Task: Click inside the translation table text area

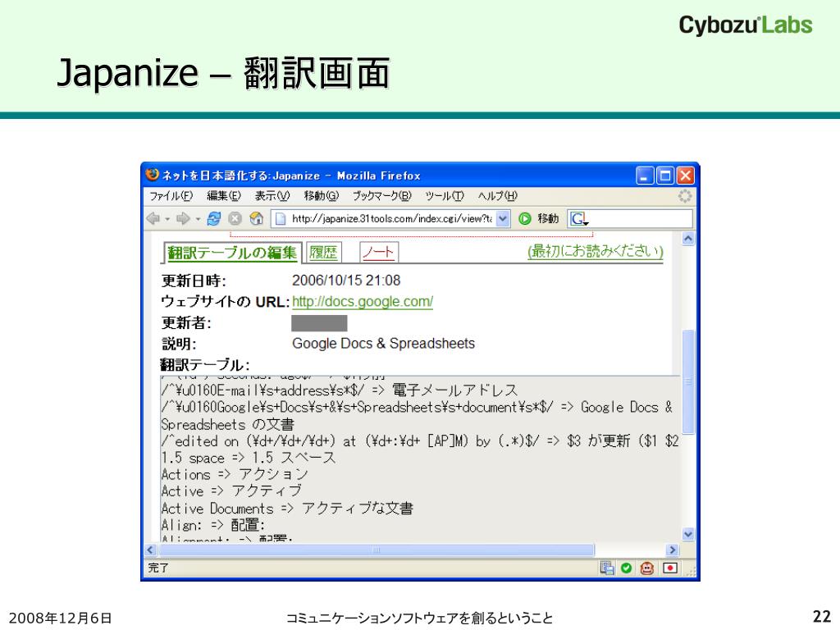Action: coord(421,459)
